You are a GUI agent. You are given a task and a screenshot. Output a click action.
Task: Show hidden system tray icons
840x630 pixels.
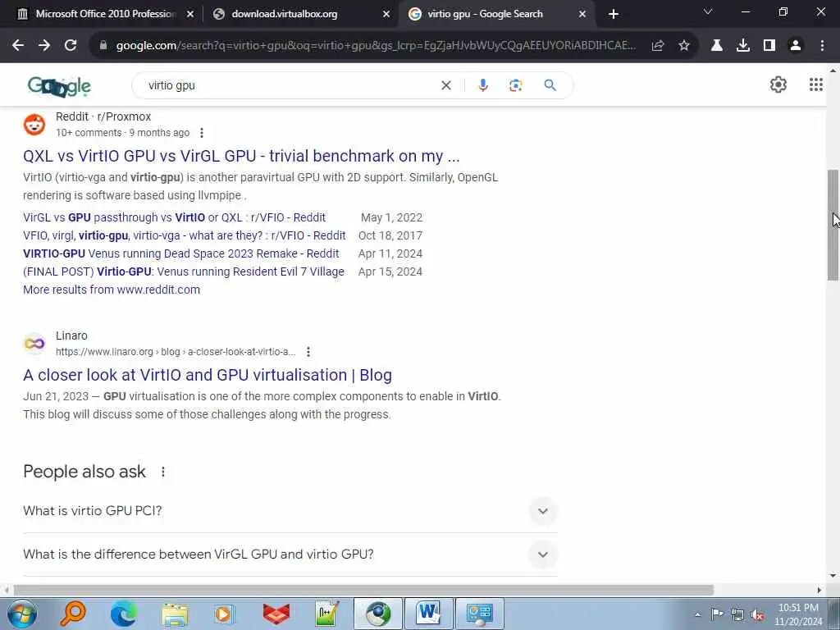(697, 615)
